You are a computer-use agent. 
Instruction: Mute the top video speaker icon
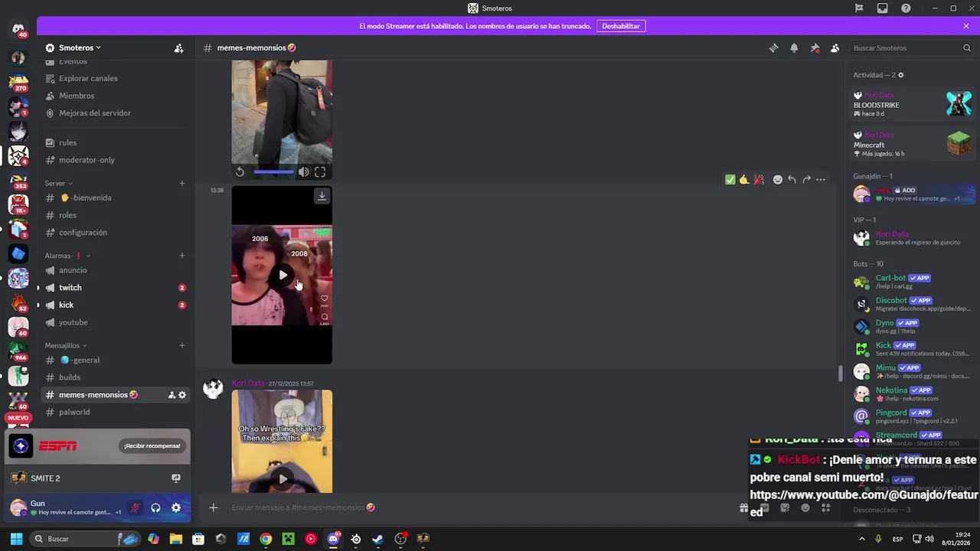pos(304,172)
